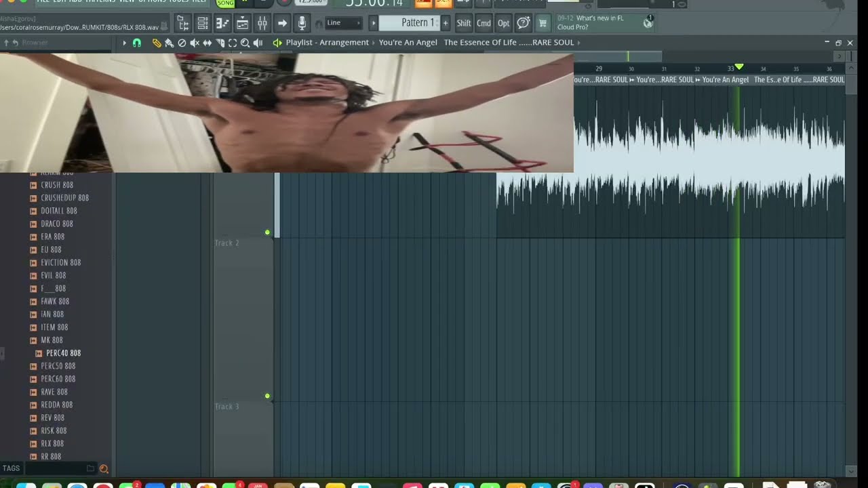This screenshot has width=868, height=488.
Task: Select CRUSH 808 sample
Action: pos(57,185)
